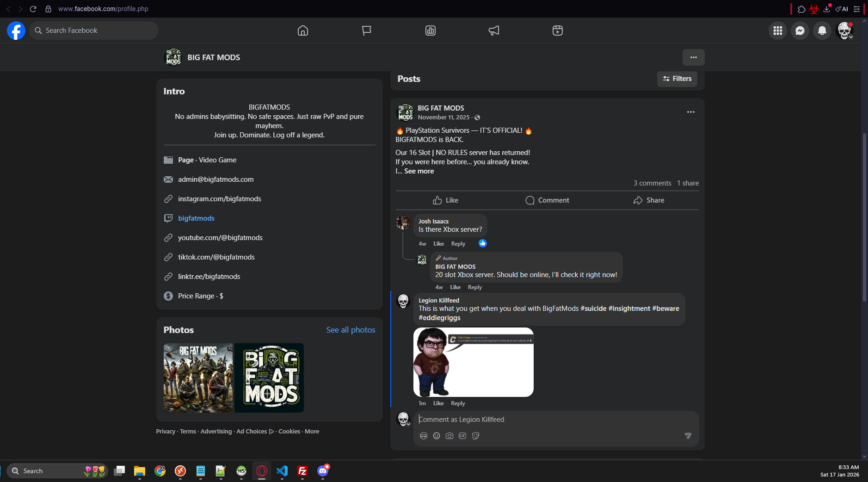This screenshot has height=482, width=868.
Task: View reactions on Josh Isaacs' comment
Action: (483, 243)
